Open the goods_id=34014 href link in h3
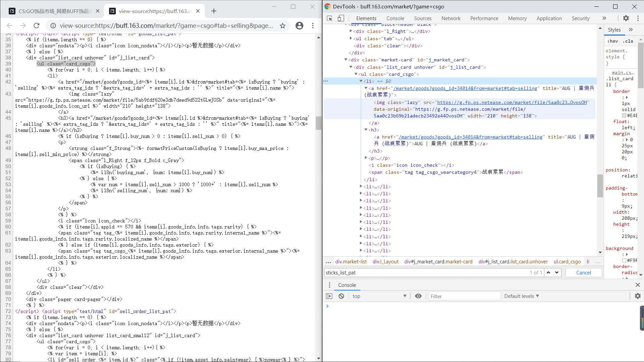 pos(470,137)
